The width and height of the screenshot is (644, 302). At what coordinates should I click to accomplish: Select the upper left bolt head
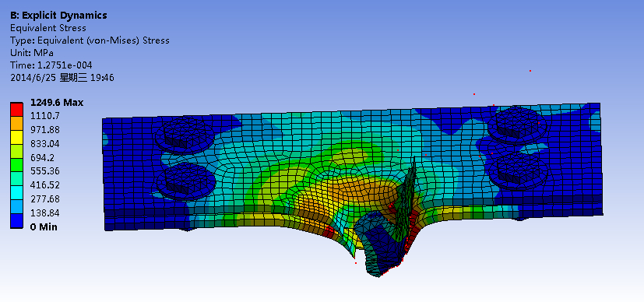[x=185, y=134]
